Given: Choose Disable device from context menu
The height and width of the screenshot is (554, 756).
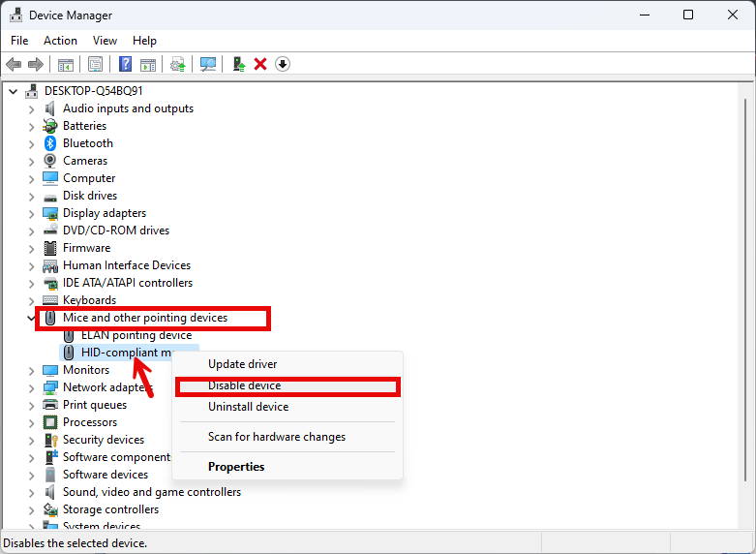Looking at the screenshot, I should point(244,385).
